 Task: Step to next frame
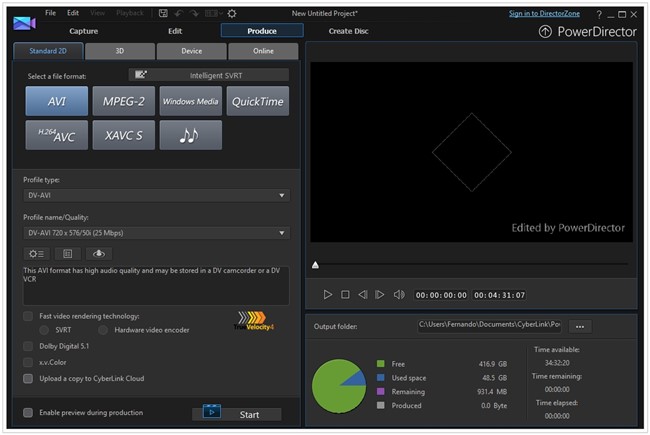(379, 295)
